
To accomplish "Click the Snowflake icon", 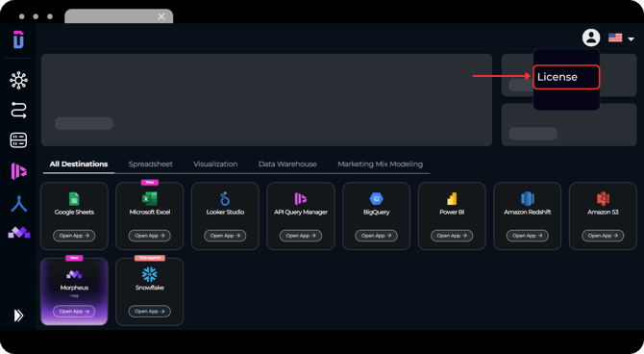I will point(150,274).
